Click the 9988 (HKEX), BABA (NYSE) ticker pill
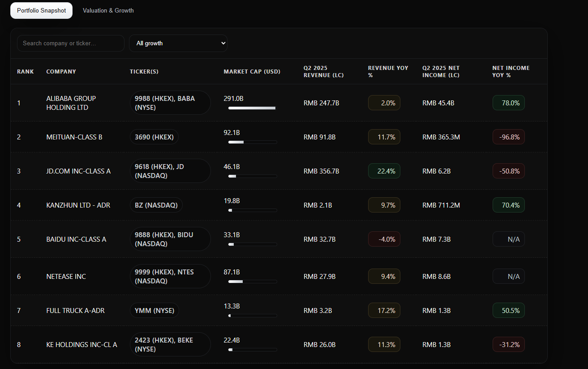 click(x=170, y=103)
